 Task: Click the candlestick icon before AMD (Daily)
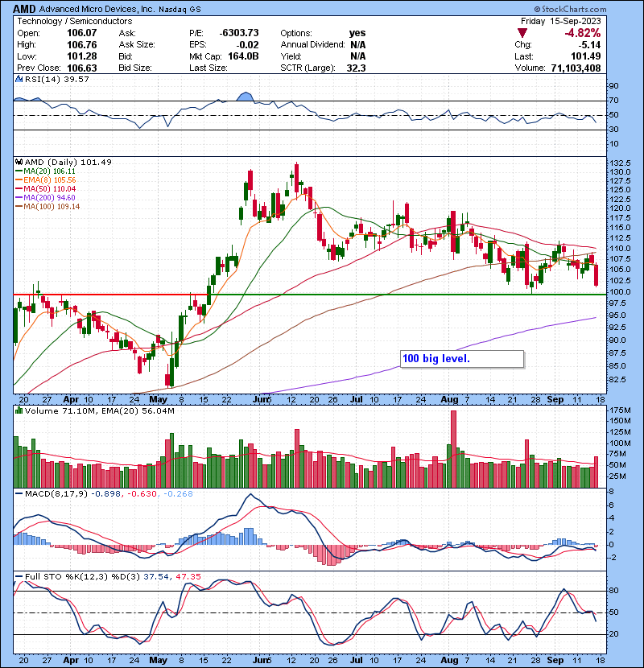(x=19, y=162)
